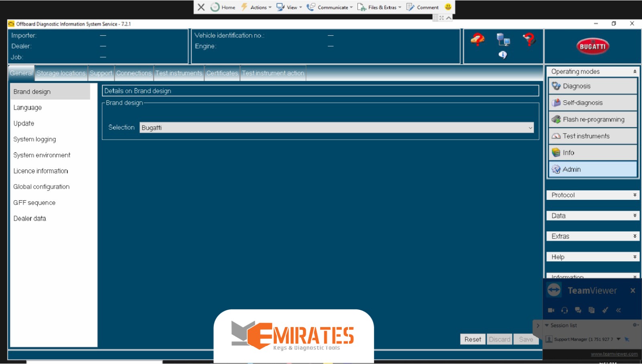Click the TeamViewer whiteboard brush icon
642x364 pixels.
pos(605,310)
